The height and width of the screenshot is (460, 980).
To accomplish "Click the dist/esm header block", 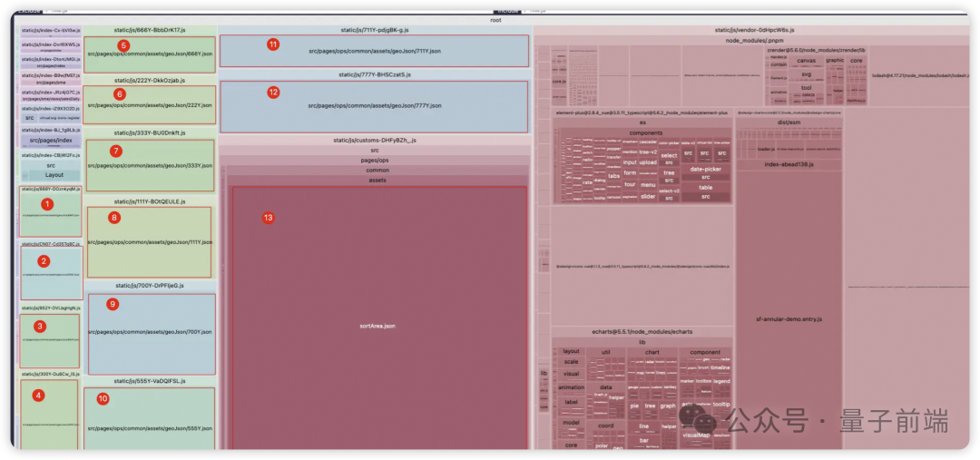I will (789, 123).
